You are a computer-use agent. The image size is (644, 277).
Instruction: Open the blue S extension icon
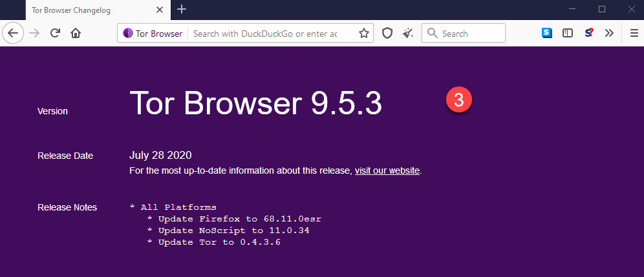click(546, 33)
